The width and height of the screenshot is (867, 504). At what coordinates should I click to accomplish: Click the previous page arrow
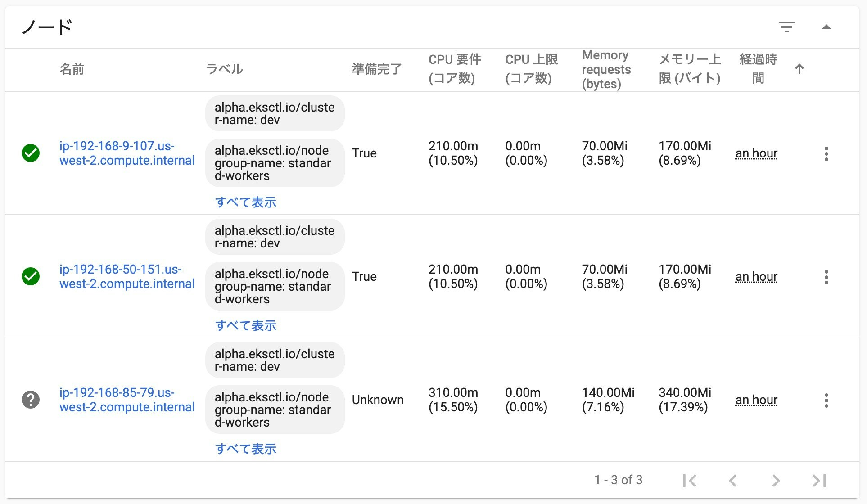733,480
